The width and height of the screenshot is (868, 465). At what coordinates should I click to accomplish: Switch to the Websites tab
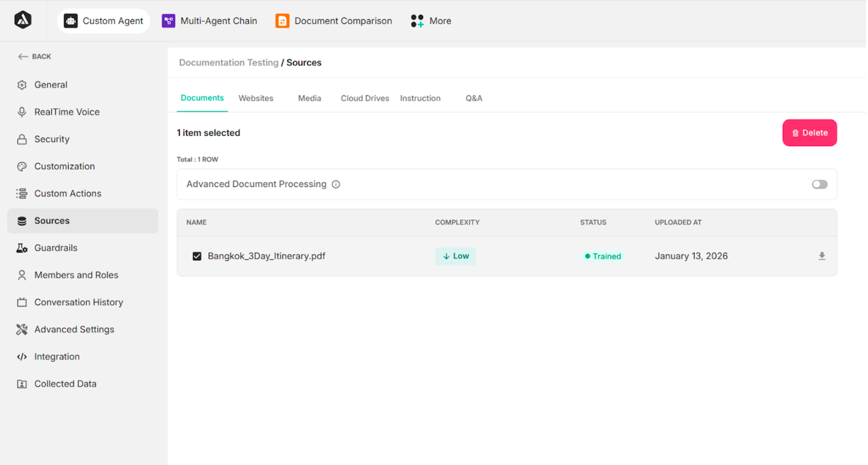click(256, 98)
